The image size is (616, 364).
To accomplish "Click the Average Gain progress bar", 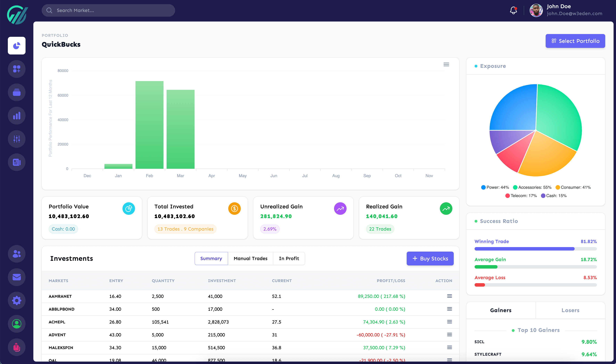I will (x=535, y=267).
